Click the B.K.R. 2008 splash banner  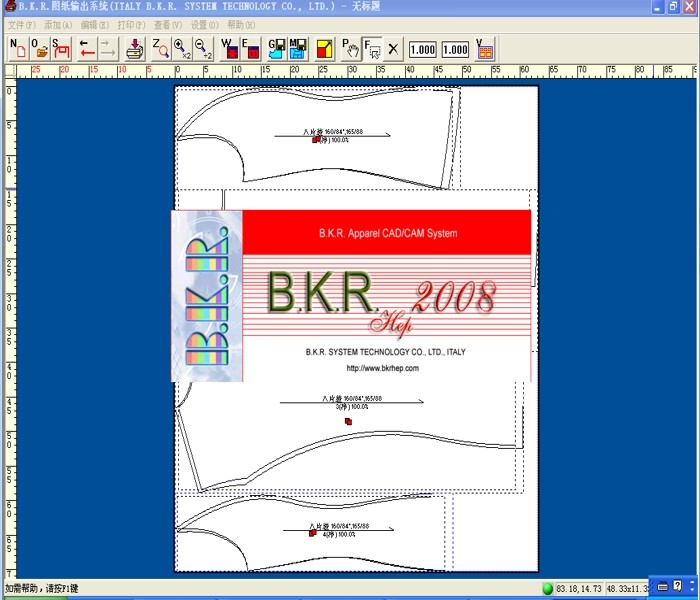click(x=351, y=296)
